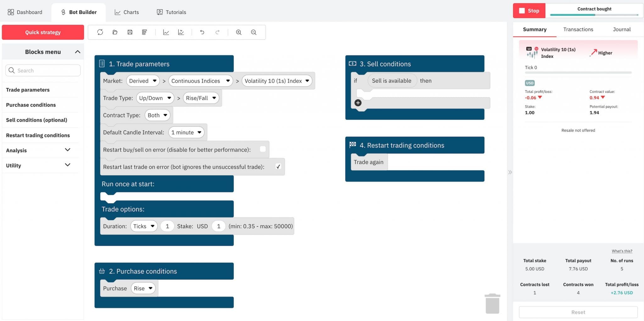Enable Restart buy/sell on error checkbox

point(263,149)
